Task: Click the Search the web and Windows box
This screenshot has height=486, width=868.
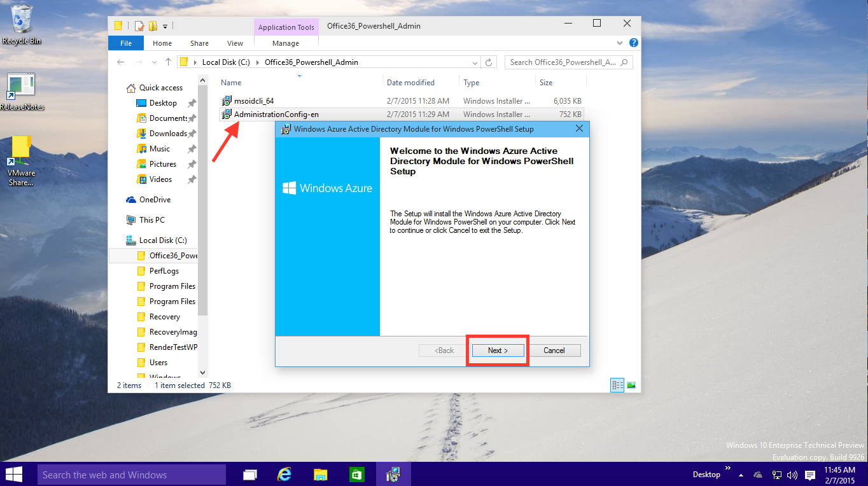Action: [131, 475]
